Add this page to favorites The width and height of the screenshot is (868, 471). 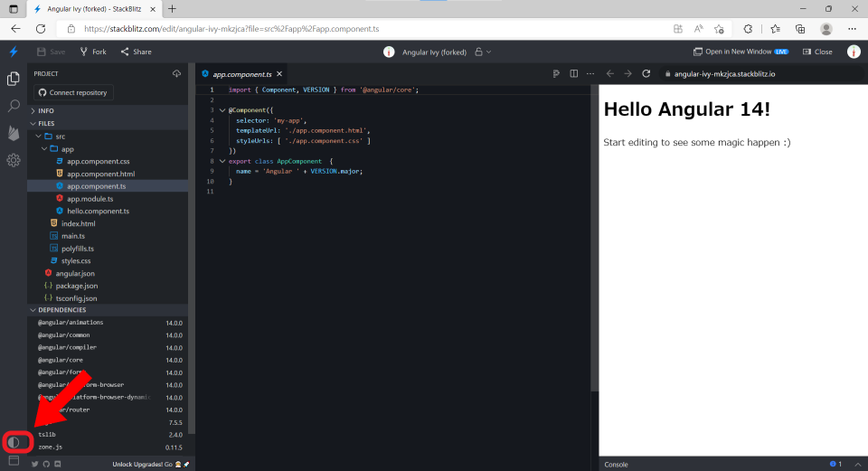tap(719, 29)
